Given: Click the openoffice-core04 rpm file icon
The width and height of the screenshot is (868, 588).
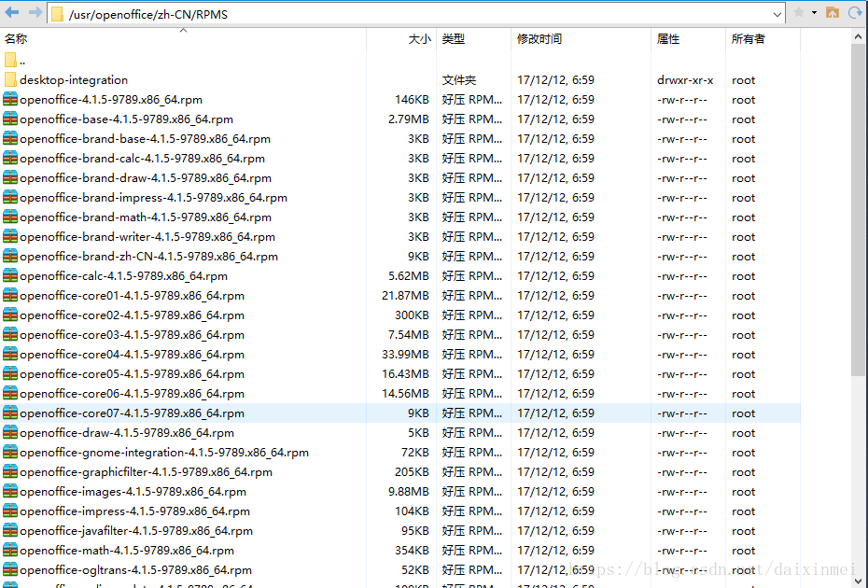Looking at the screenshot, I should (x=10, y=354).
